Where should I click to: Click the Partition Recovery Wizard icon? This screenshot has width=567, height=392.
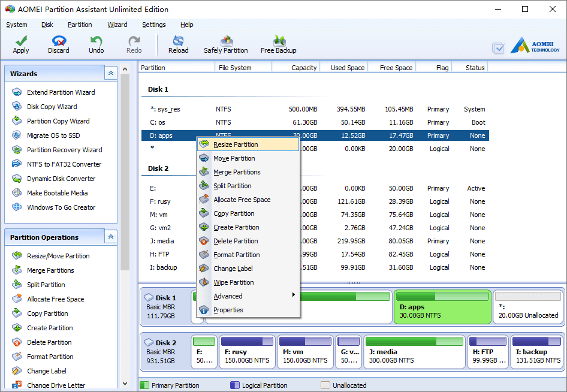click(x=17, y=150)
